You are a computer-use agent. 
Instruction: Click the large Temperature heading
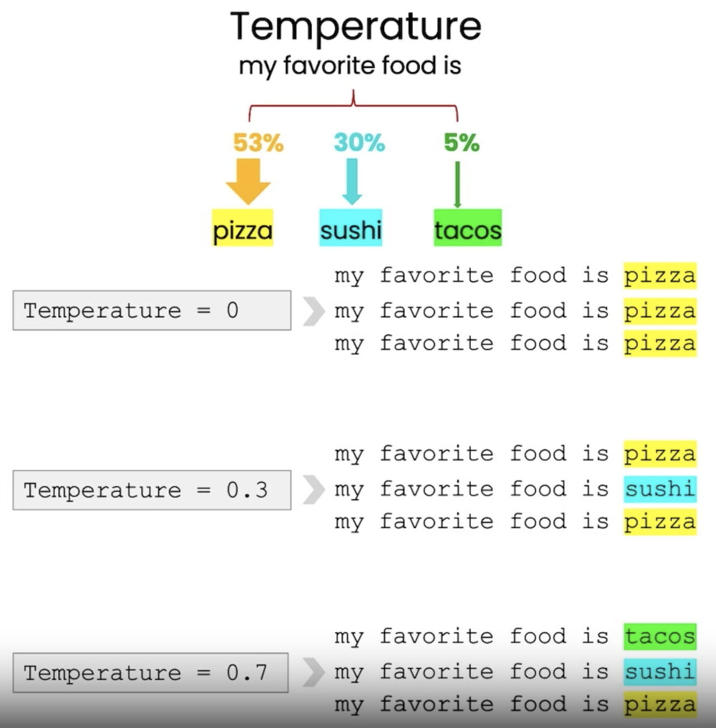click(356, 26)
